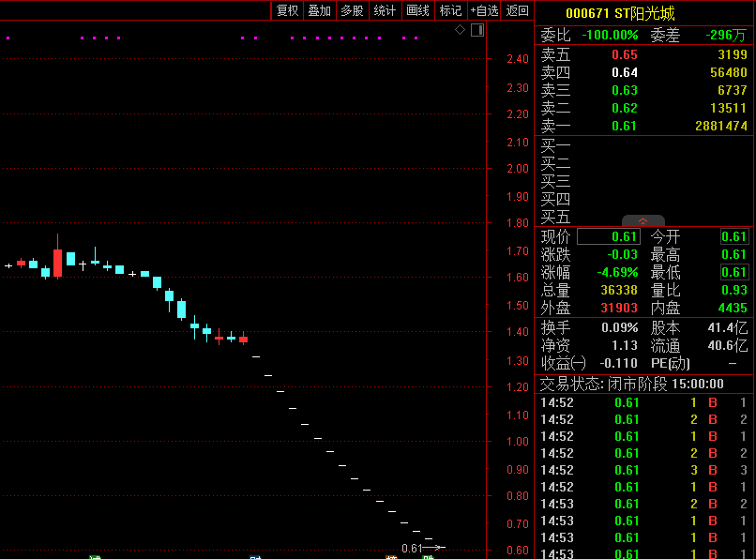This screenshot has height=559, width=756.
Task: Click the 现价 value box 0.61
Action: pos(609,236)
